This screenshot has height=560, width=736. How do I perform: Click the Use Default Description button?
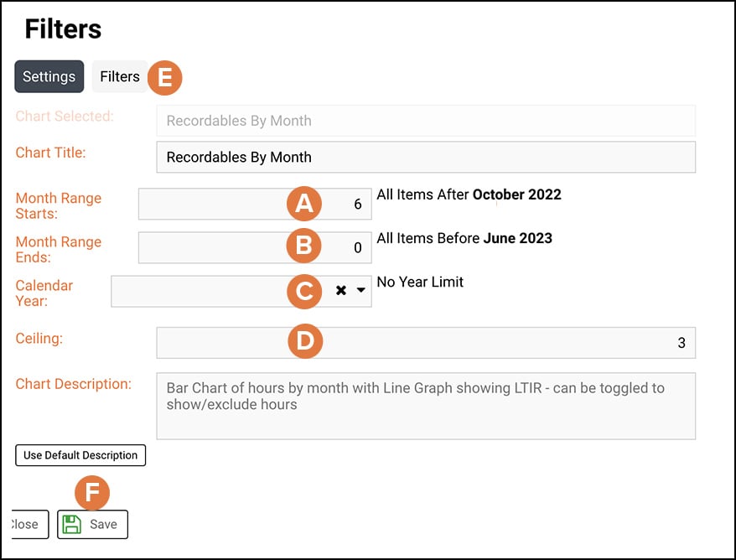click(x=80, y=455)
